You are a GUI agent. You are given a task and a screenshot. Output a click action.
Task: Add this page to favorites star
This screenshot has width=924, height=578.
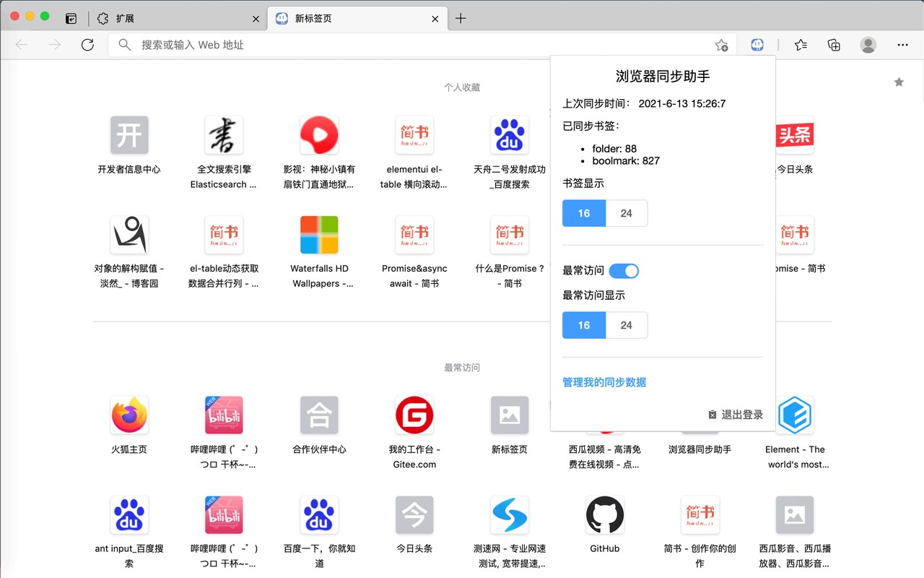[721, 45]
